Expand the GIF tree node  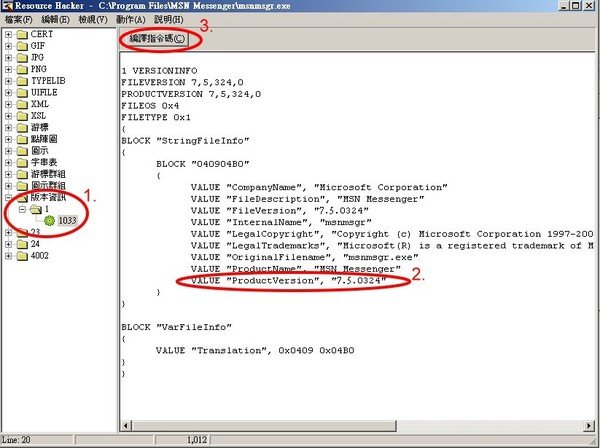tap(8, 46)
